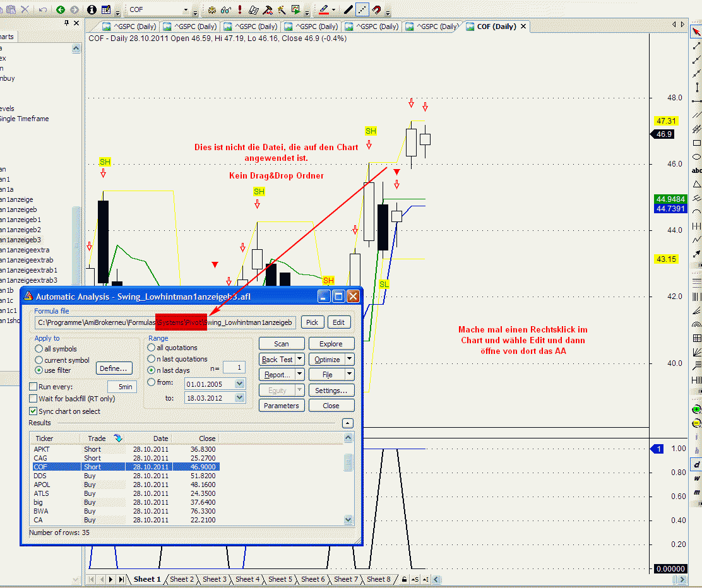Select the arrow pointer drawing tool
The height and width of the screenshot is (588, 702).
click(x=696, y=32)
